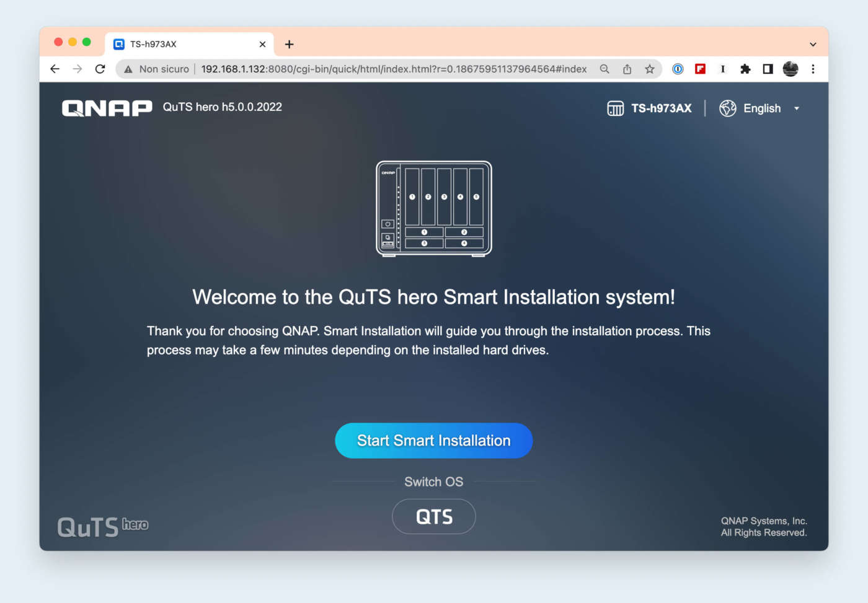
Task: Click the NAS drive bay illustration
Action: [434, 208]
